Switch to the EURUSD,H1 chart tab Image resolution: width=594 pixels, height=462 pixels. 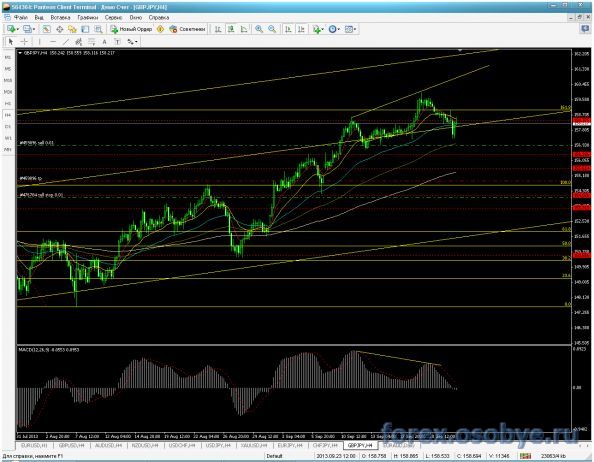[34, 445]
